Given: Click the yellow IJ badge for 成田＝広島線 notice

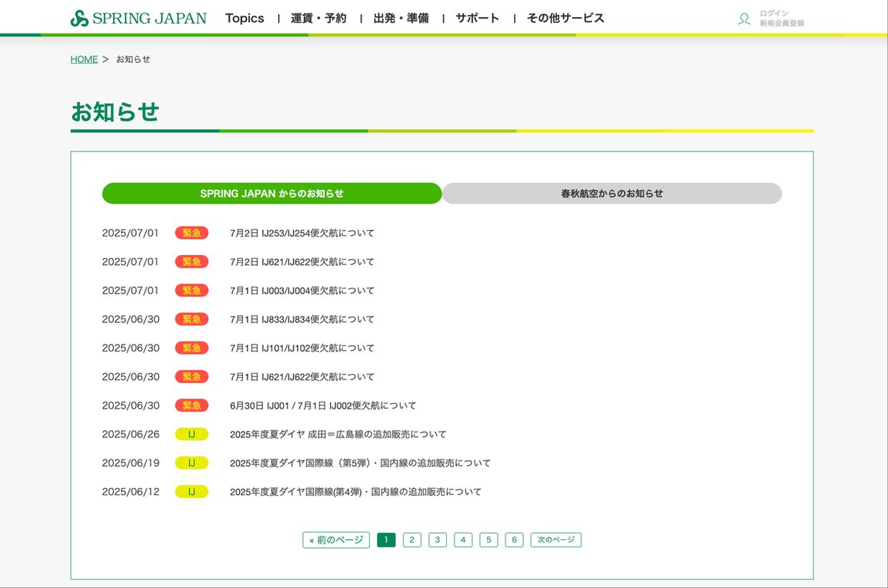Looking at the screenshot, I should coord(192,434).
